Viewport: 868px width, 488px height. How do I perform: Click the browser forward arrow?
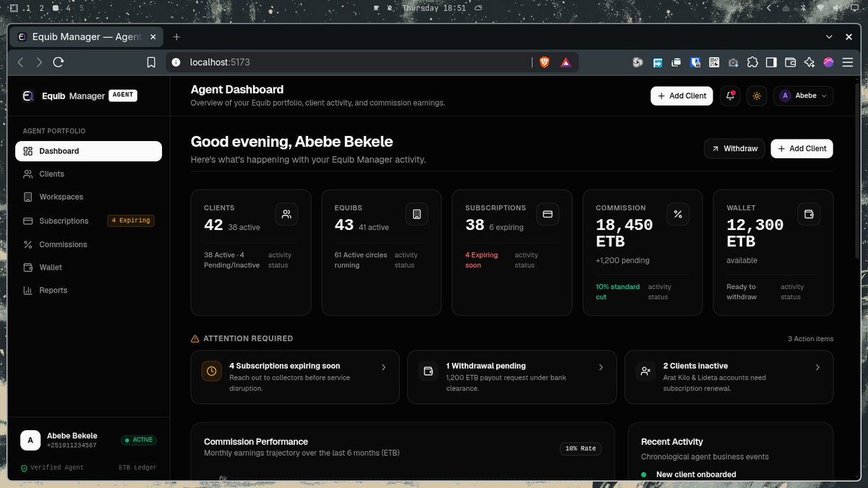[x=39, y=63]
